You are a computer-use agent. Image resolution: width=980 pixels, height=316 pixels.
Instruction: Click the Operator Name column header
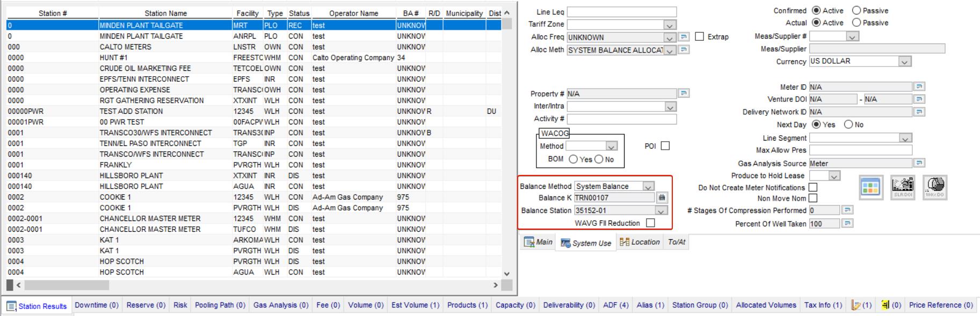click(x=353, y=13)
